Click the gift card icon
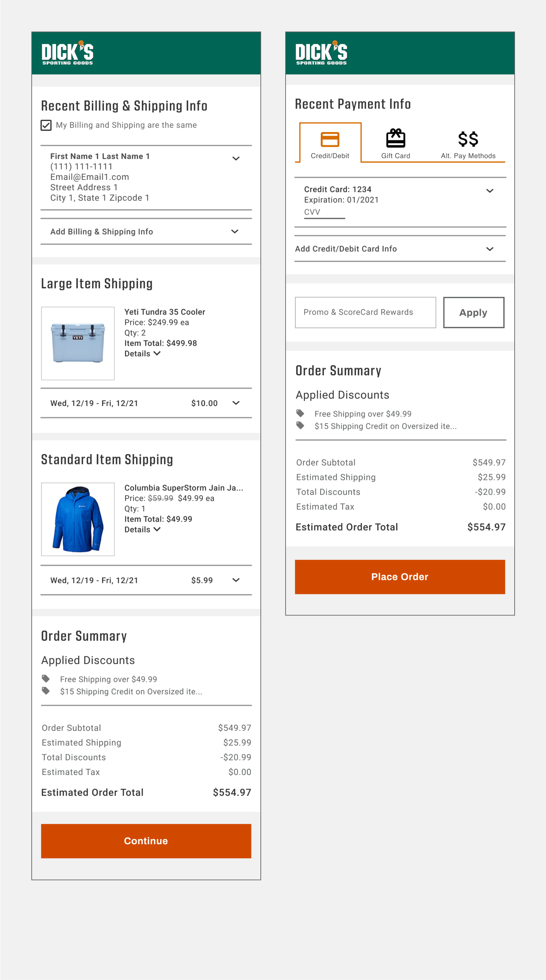The height and width of the screenshot is (980, 546). pos(395,138)
